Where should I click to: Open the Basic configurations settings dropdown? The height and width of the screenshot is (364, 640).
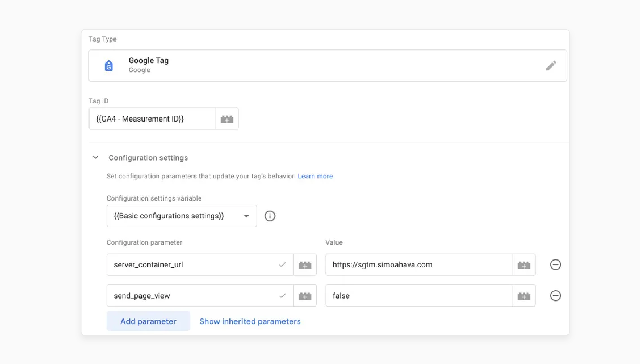tap(182, 216)
